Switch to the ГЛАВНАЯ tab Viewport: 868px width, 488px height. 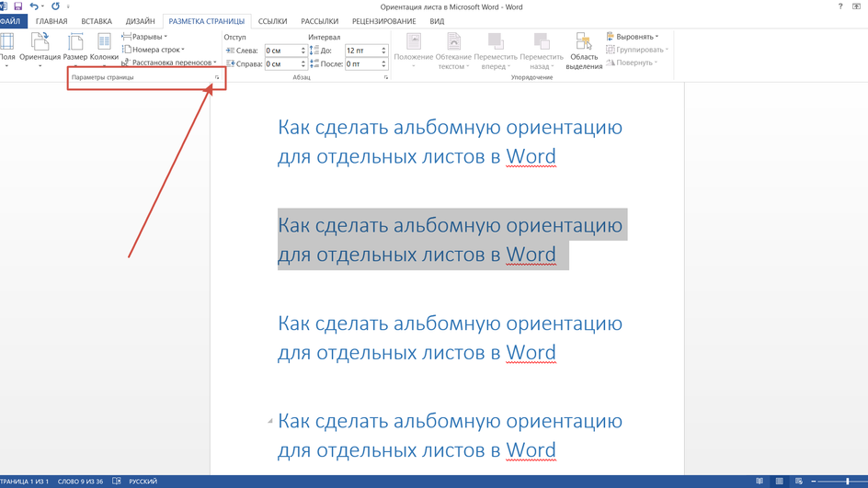tap(51, 21)
